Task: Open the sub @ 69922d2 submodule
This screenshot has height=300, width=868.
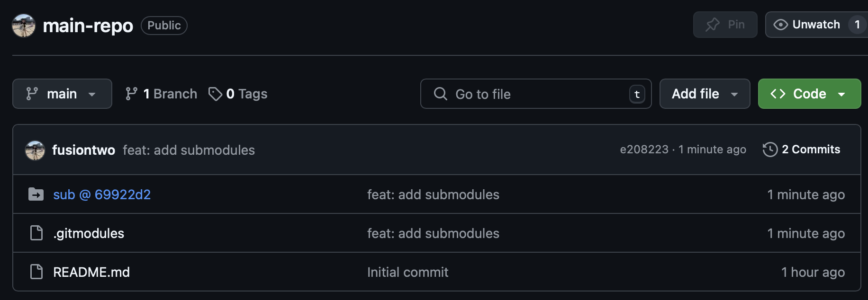Action: (102, 194)
